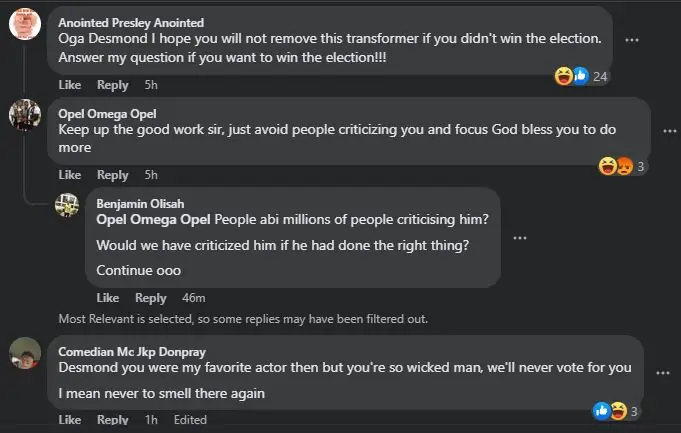This screenshot has height=433, width=681.
Task: Like Anointed Presley Anointed's comment
Action: pyautogui.click(x=70, y=85)
